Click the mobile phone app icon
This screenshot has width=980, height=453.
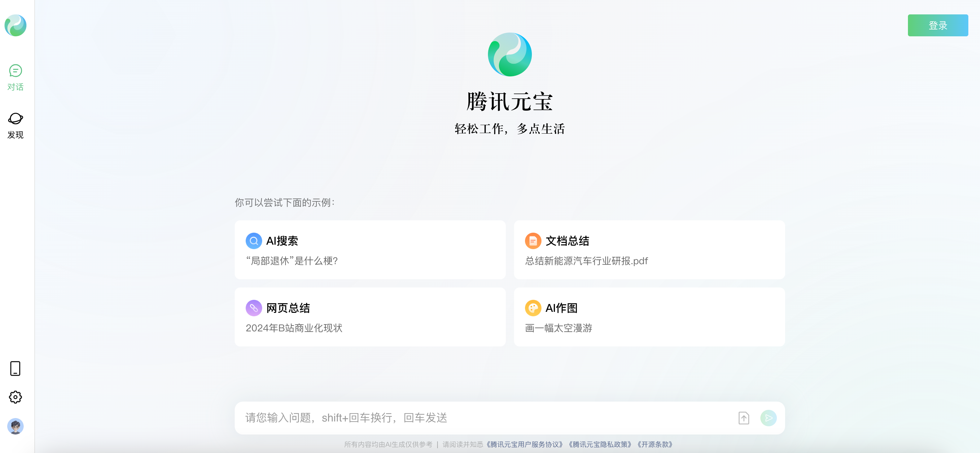pos(15,368)
